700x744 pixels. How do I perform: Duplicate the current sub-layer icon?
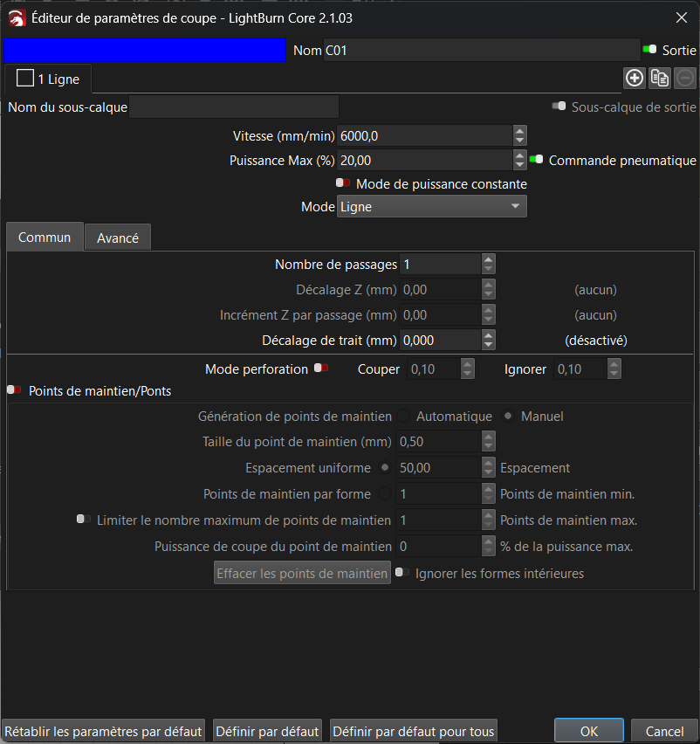tap(660, 79)
